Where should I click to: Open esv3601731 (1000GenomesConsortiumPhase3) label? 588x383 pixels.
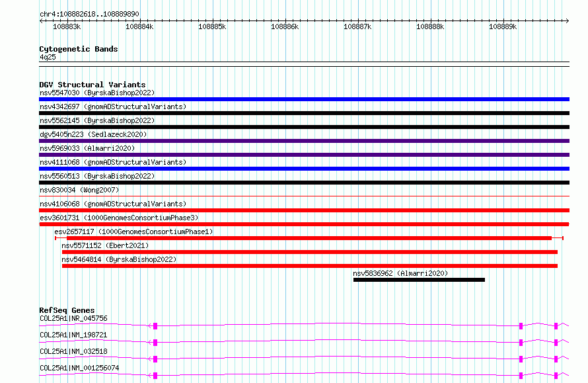pos(119,218)
